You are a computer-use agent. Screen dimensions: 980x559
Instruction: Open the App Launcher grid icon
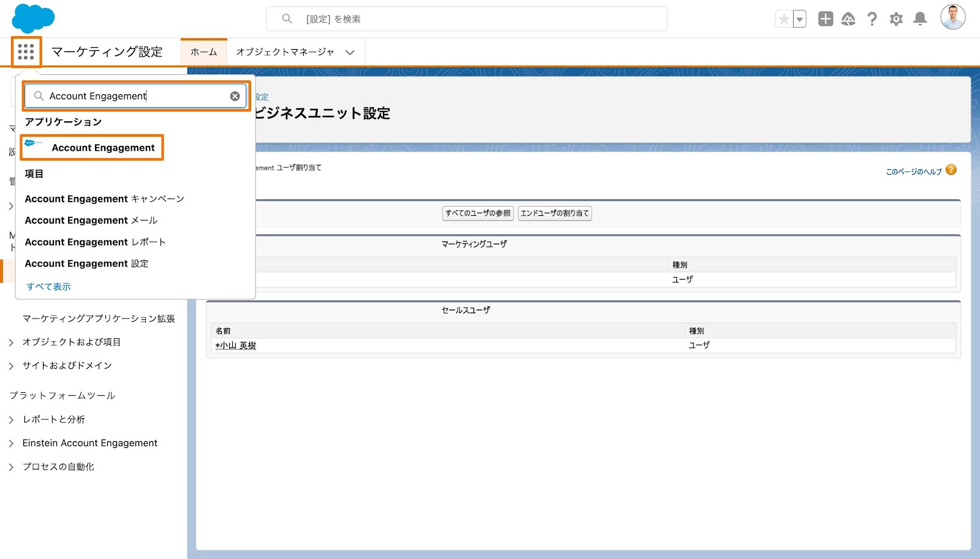click(26, 51)
